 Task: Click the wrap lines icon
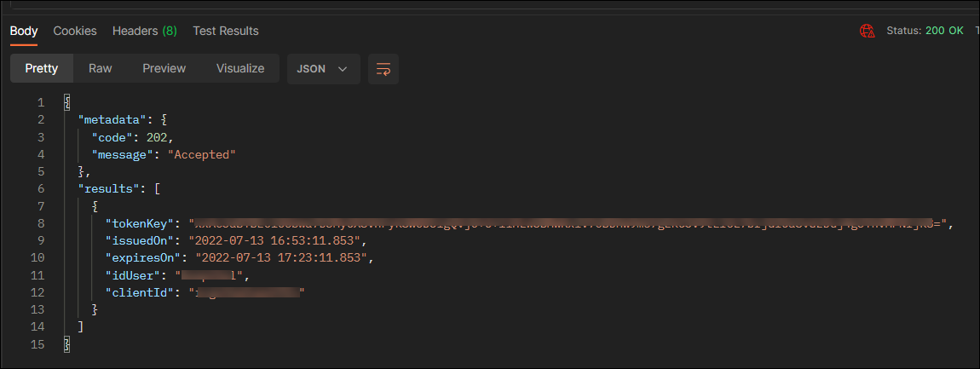[383, 69]
